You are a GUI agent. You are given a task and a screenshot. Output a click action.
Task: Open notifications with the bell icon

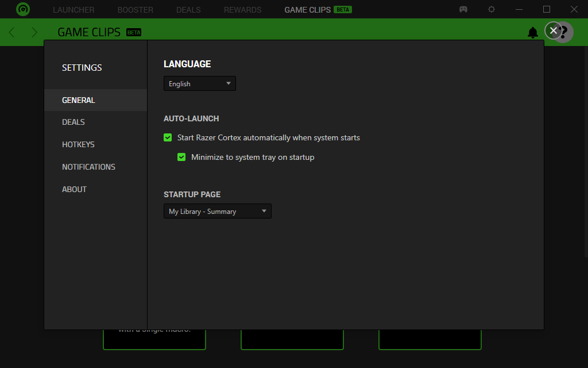tap(533, 32)
